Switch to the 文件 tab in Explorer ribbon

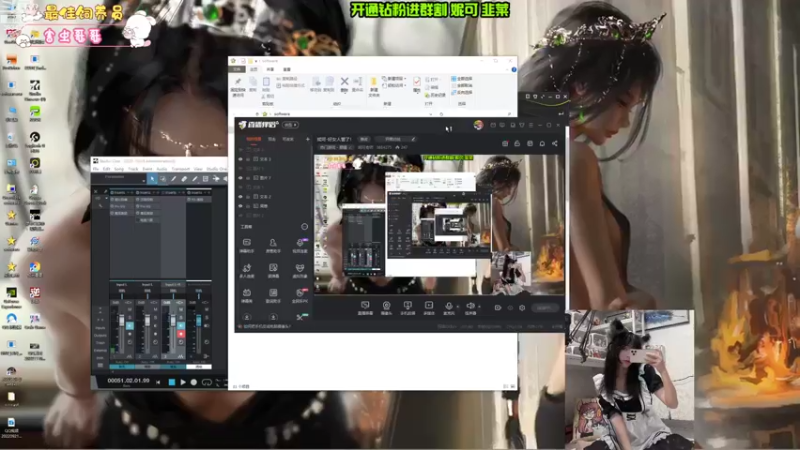(237, 69)
